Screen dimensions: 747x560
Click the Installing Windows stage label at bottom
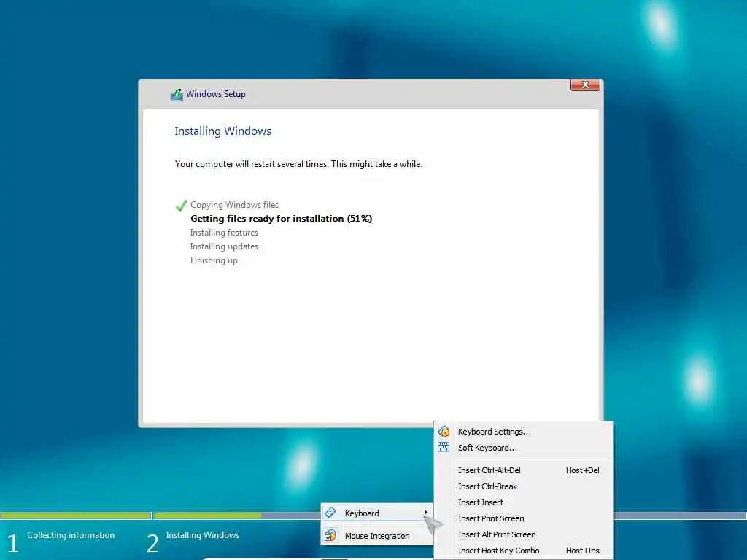point(203,534)
